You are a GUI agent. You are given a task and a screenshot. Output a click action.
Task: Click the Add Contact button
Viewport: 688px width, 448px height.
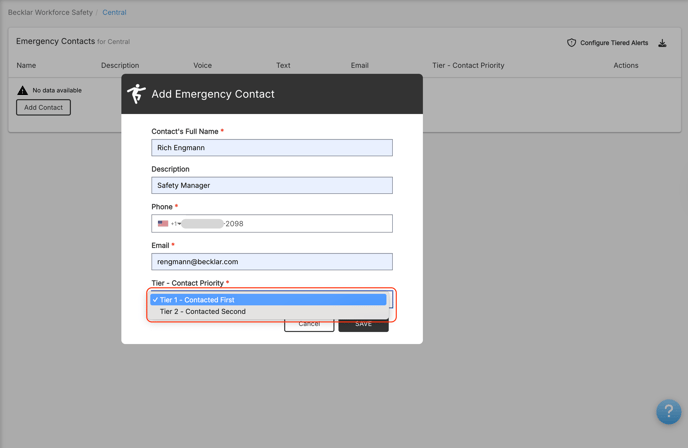click(x=43, y=108)
